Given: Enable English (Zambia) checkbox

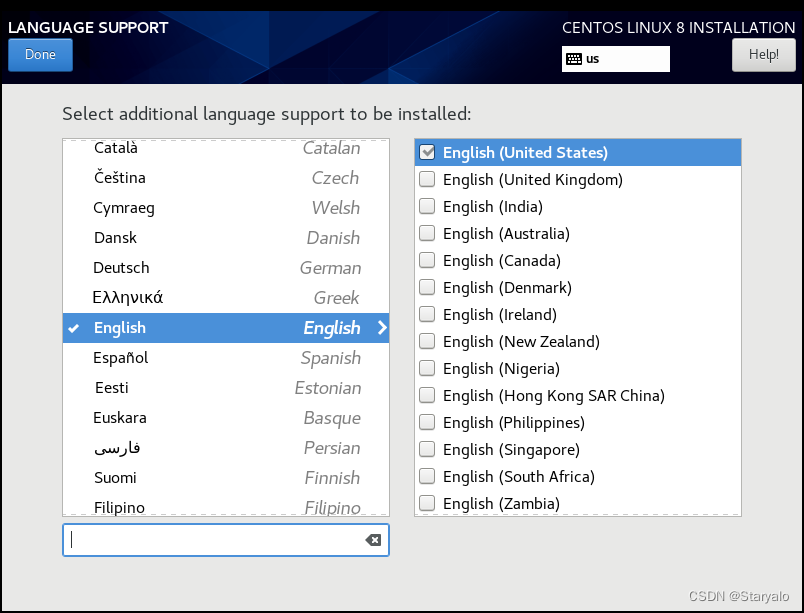Looking at the screenshot, I should pos(427,503).
